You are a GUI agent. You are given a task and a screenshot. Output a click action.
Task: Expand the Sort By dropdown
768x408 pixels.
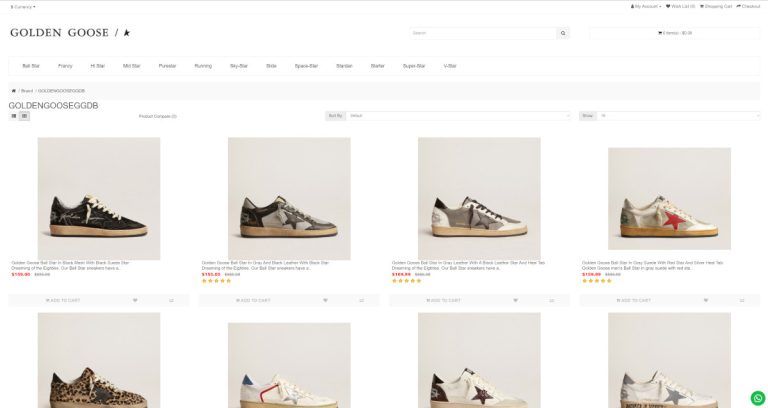coord(458,116)
